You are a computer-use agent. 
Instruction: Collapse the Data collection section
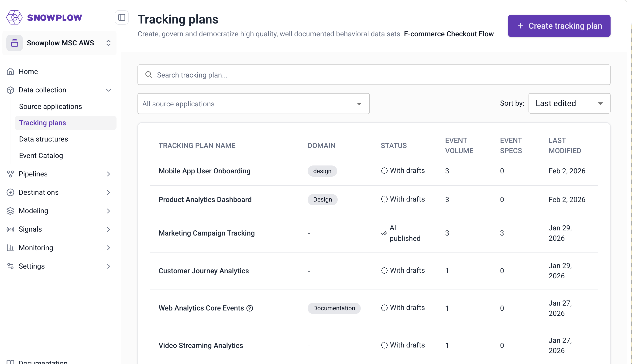click(x=108, y=90)
